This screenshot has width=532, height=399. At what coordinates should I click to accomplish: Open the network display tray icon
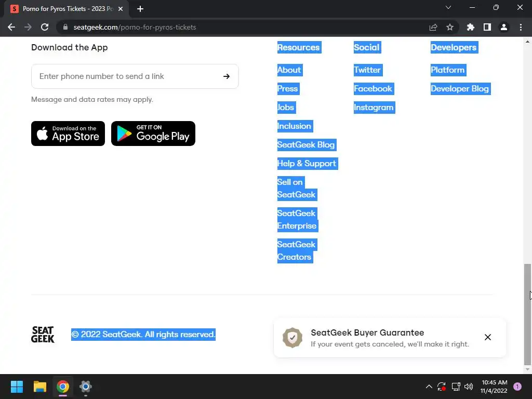tap(456, 387)
